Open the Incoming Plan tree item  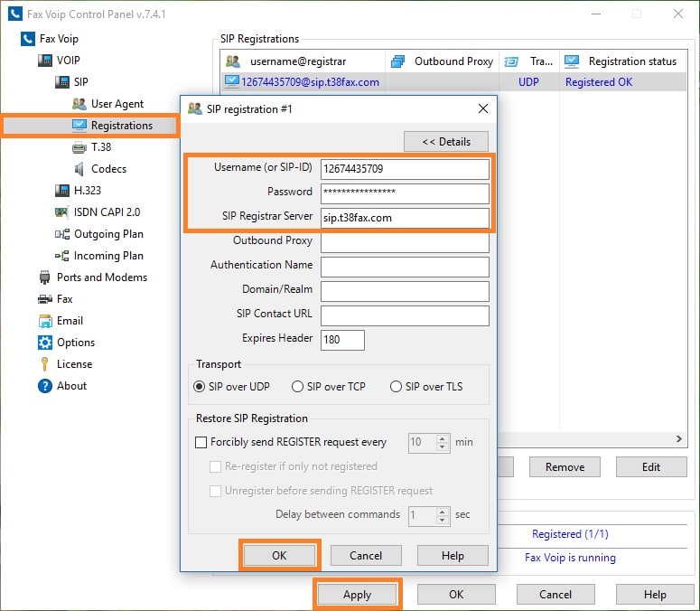click(x=108, y=256)
